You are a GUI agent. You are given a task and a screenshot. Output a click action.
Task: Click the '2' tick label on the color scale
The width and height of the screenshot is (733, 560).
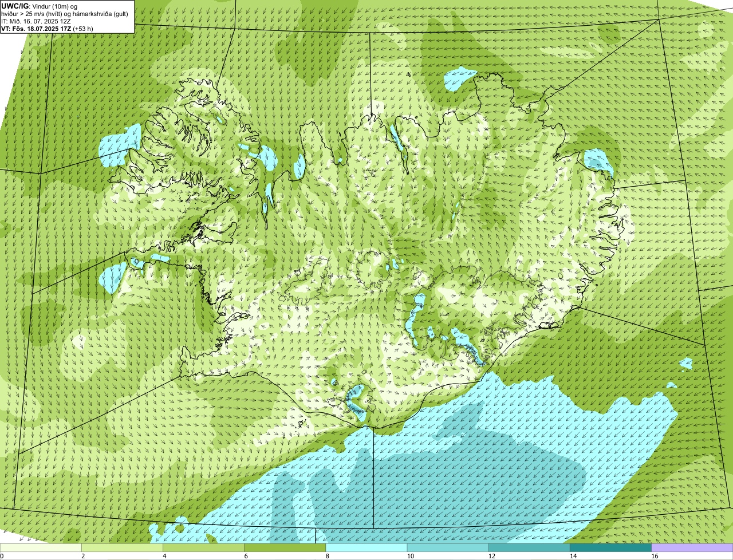point(83,556)
